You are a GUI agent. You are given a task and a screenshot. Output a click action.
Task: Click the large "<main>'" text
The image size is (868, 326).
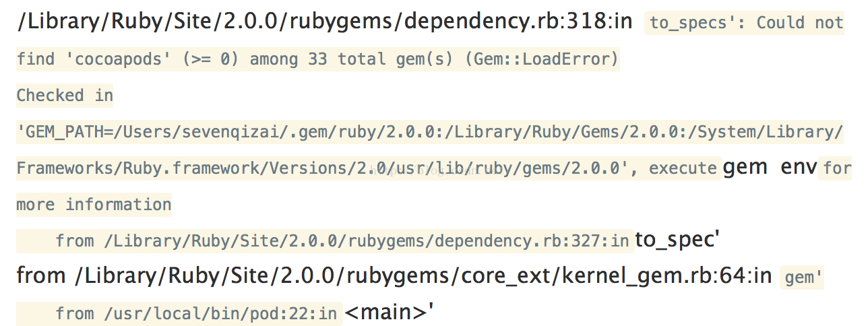(390, 313)
